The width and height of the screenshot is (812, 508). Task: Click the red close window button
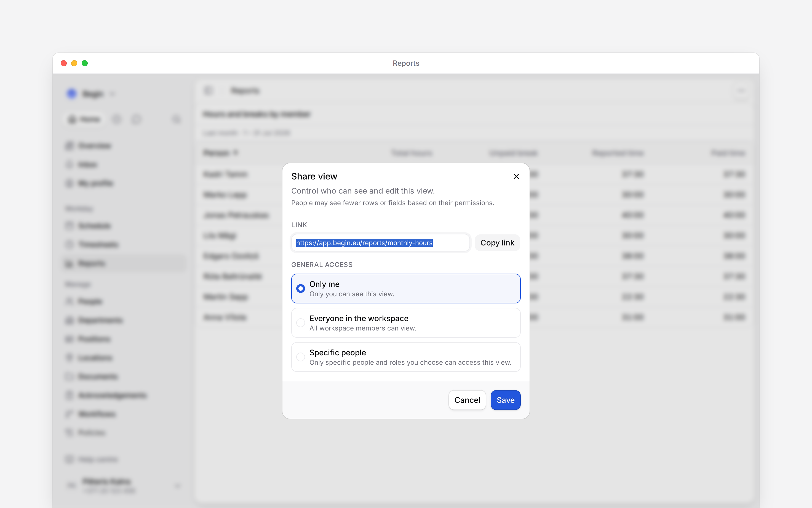[x=64, y=63]
